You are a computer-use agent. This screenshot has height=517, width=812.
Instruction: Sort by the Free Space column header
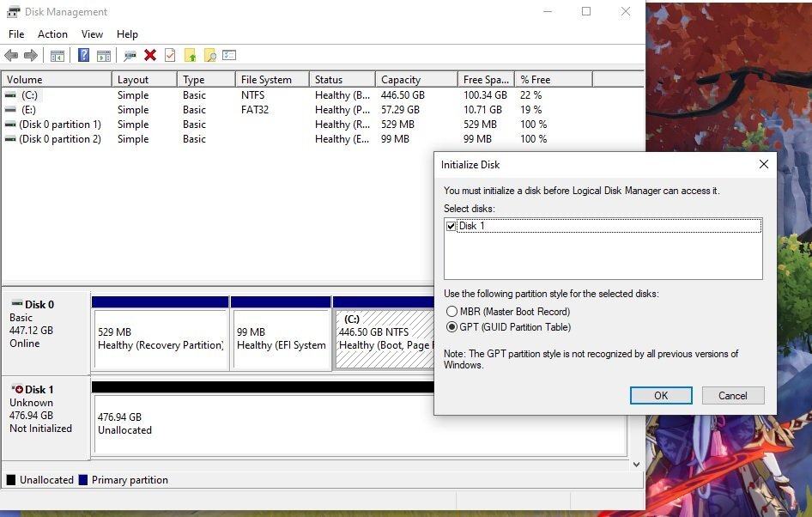(x=487, y=79)
